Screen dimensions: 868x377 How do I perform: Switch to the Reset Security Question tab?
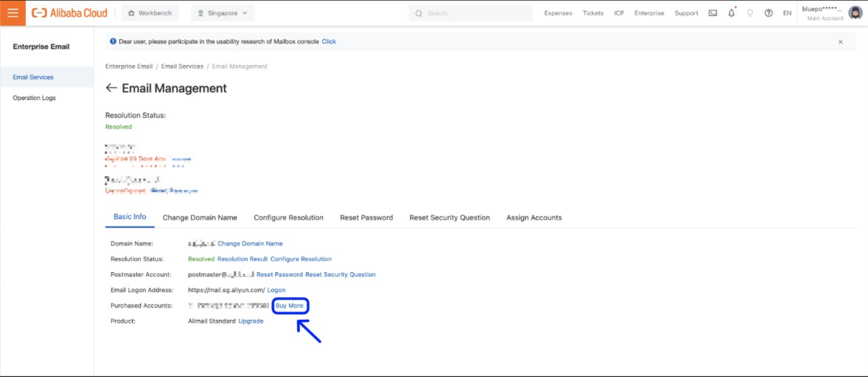tap(450, 217)
